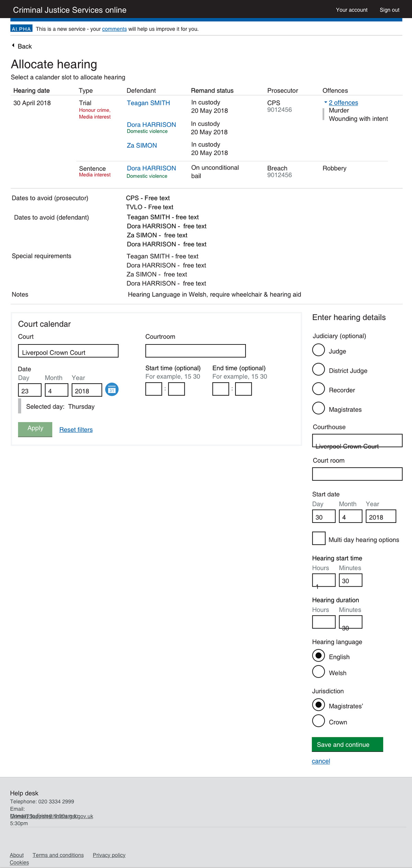The width and height of the screenshot is (412, 868).
Task: Click the Criminal Justice Services online title
Action: pyautogui.click(x=70, y=10)
